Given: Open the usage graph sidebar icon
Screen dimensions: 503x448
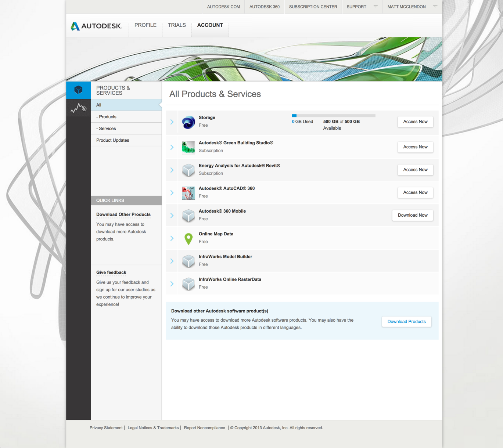Looking at the screenshot, I should tap(78, 108).
